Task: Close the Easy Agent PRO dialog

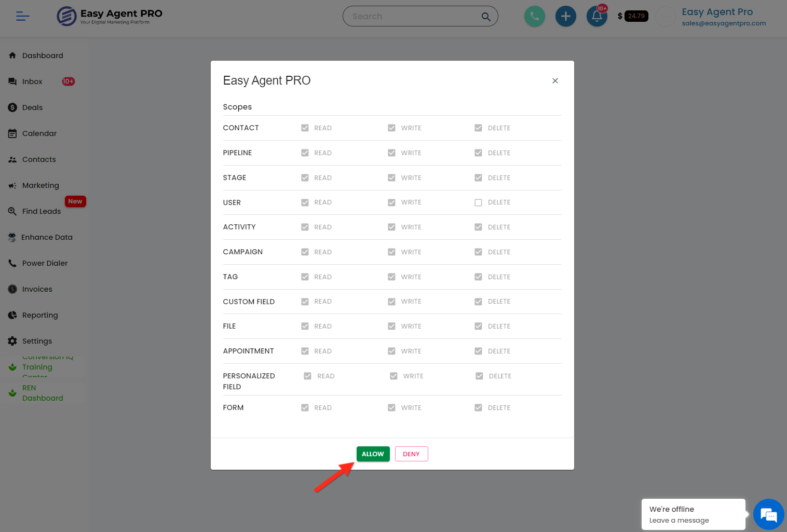Action: [x=555, y=80]
